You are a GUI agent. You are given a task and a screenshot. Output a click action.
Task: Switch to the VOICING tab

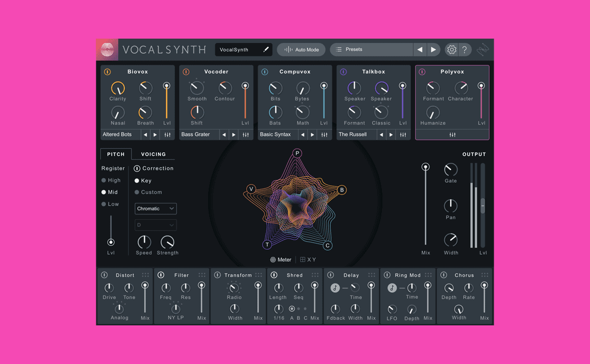[153, 154]
